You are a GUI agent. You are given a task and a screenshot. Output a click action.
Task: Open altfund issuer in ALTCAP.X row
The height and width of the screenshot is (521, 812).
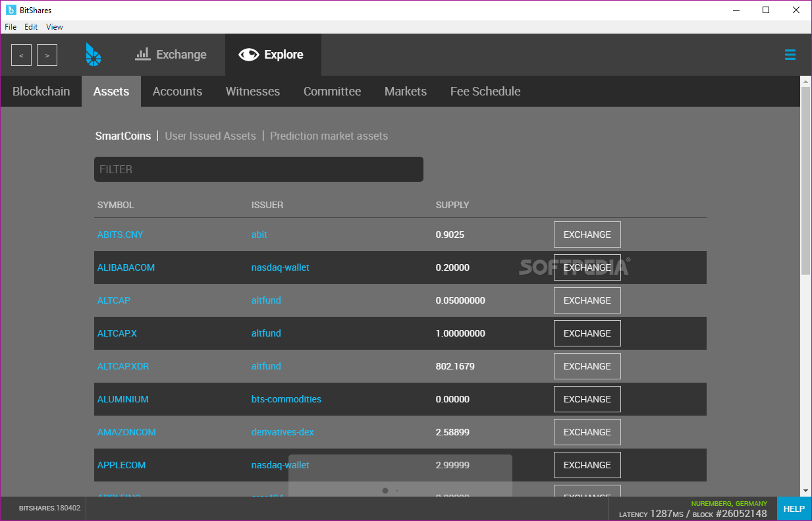click(x=266, y=333)
